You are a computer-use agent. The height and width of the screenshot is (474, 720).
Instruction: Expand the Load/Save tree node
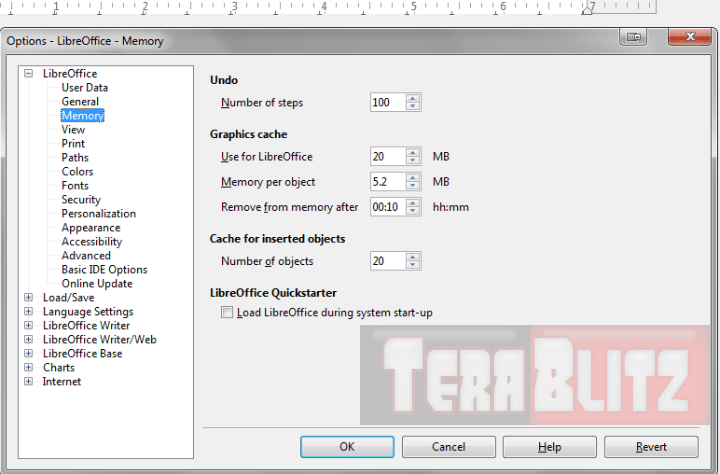point(28,298)
